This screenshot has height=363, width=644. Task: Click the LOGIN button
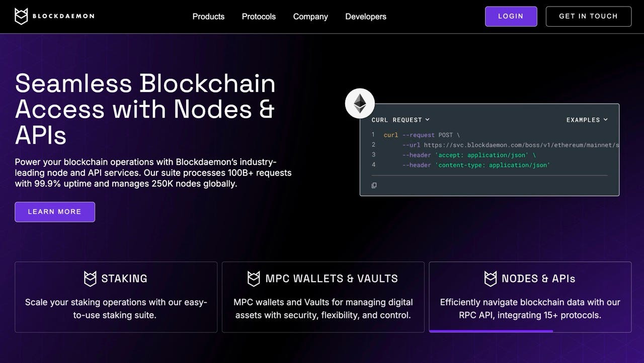pyautogui.click(x=511, y=16)
